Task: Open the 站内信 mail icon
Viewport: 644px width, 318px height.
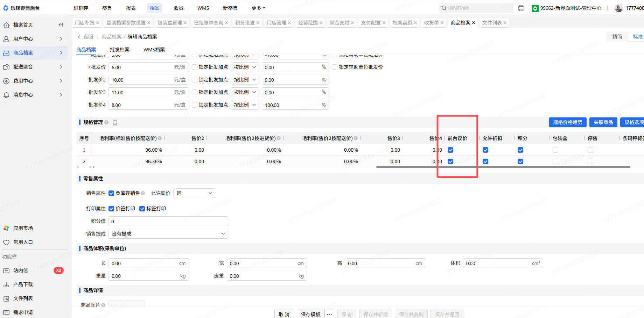Action: point(6,270)
